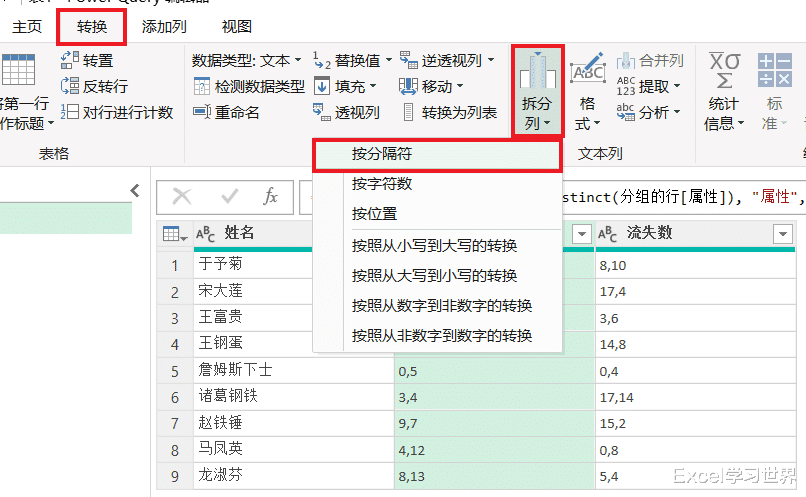Click 对行进行计数 count rows icon
This screenshot has height=497, width=806.
pos(69,112)
